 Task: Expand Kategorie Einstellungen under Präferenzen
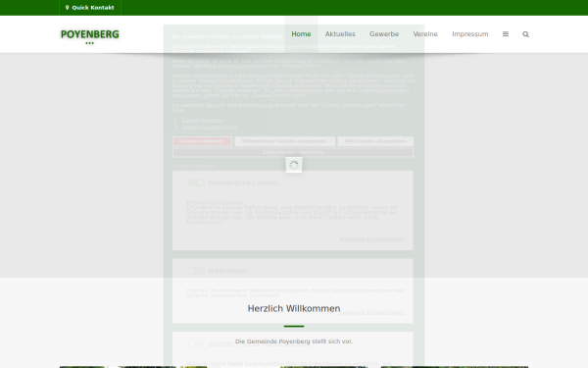pos(372,312)
